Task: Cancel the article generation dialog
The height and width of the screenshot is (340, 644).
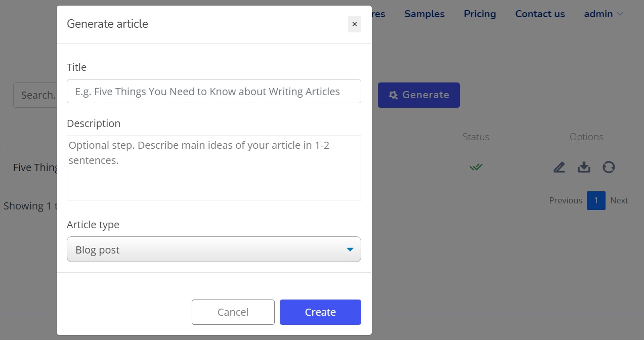Action: point(233,312)
